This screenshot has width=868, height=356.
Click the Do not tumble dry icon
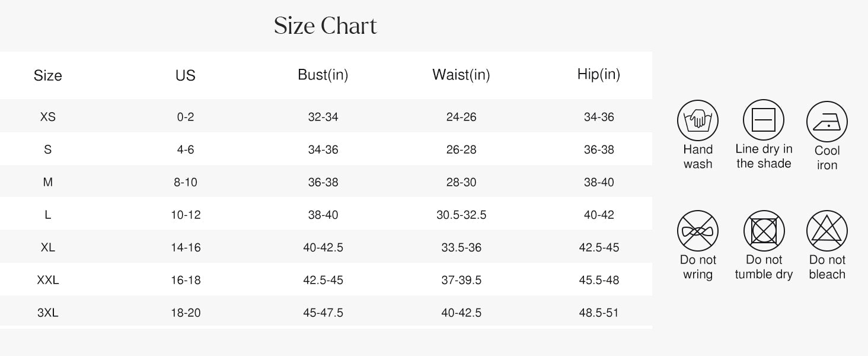pyautogui.click(x=764, y=231)
